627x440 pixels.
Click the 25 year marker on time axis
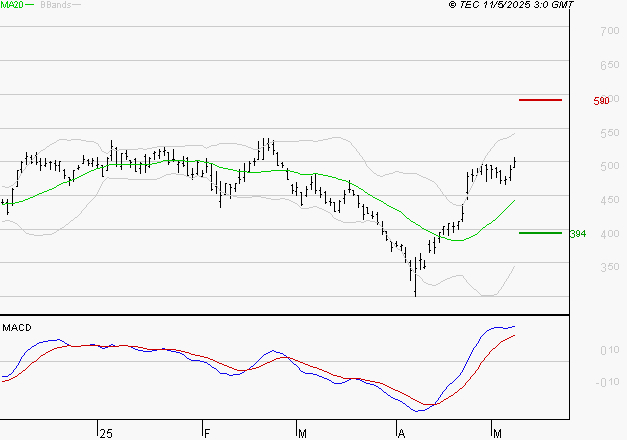[105, 432]
